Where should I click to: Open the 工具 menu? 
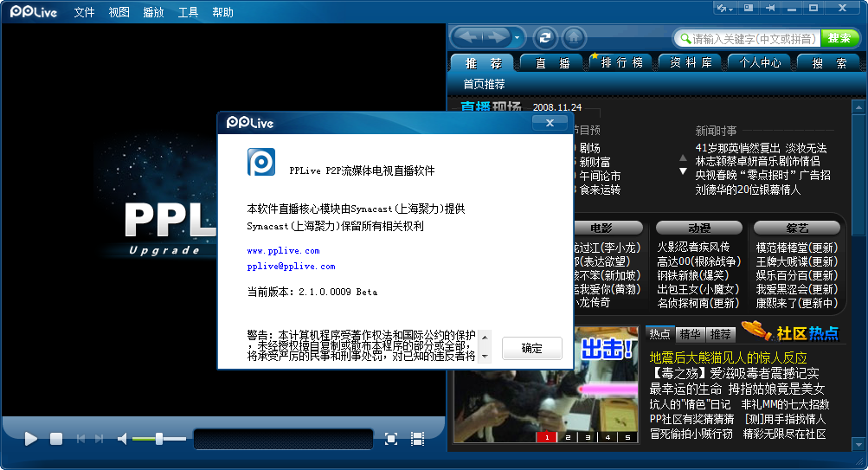click(188, 12)
